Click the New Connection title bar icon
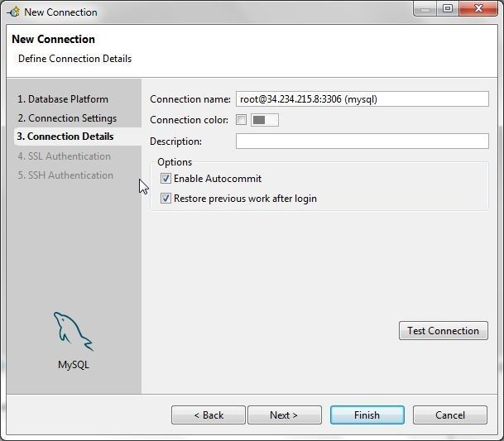504x441 pixels. pyautogui.click(x=13, y=12)
